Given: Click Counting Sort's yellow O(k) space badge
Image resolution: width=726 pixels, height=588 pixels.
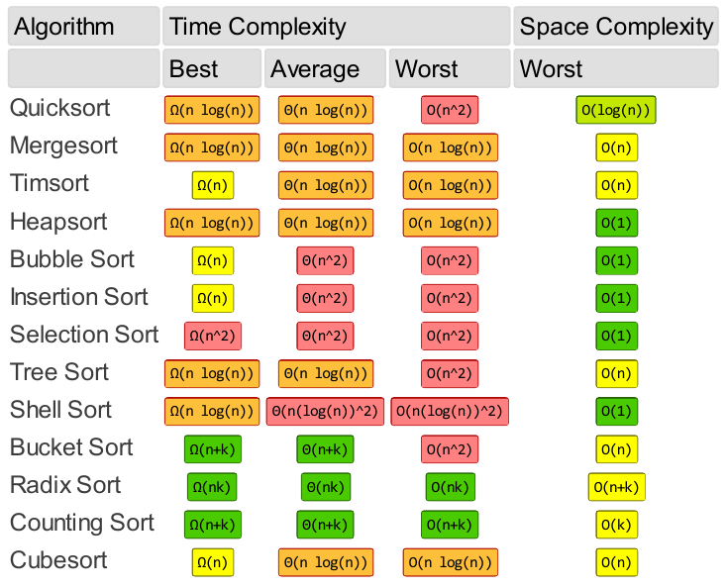Looking at the screenshot, I should tap(616, 525).
